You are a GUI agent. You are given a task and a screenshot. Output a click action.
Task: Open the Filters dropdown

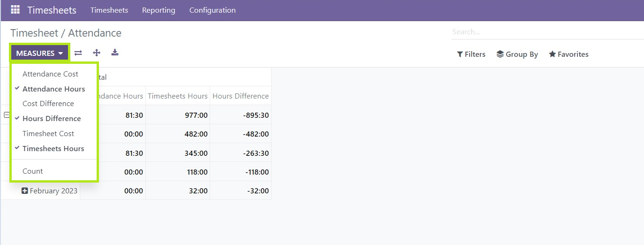coord(471,54)
